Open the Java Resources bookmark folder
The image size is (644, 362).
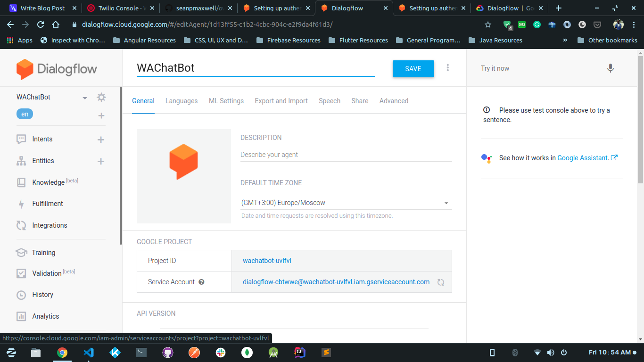495,40
